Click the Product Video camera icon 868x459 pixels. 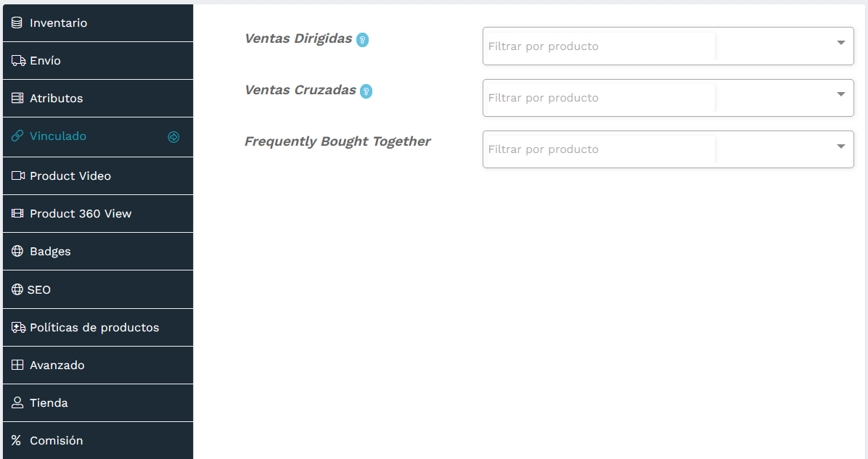(x=18, y=176)
